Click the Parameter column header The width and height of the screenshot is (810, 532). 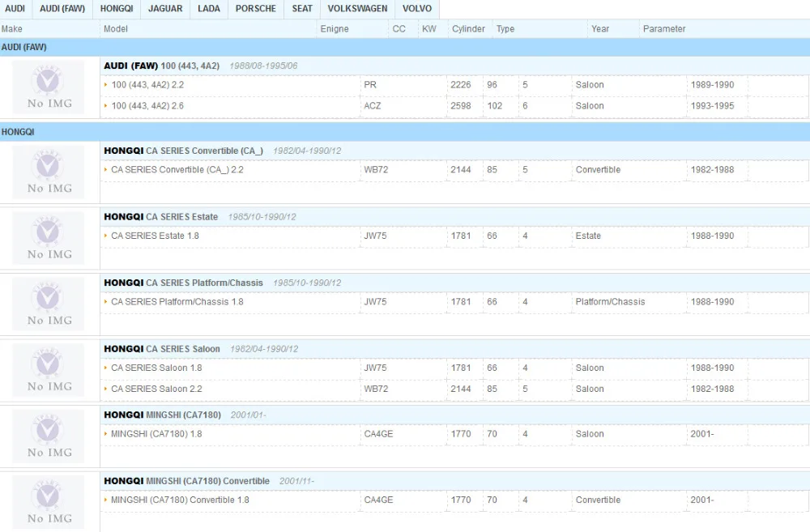664,29
